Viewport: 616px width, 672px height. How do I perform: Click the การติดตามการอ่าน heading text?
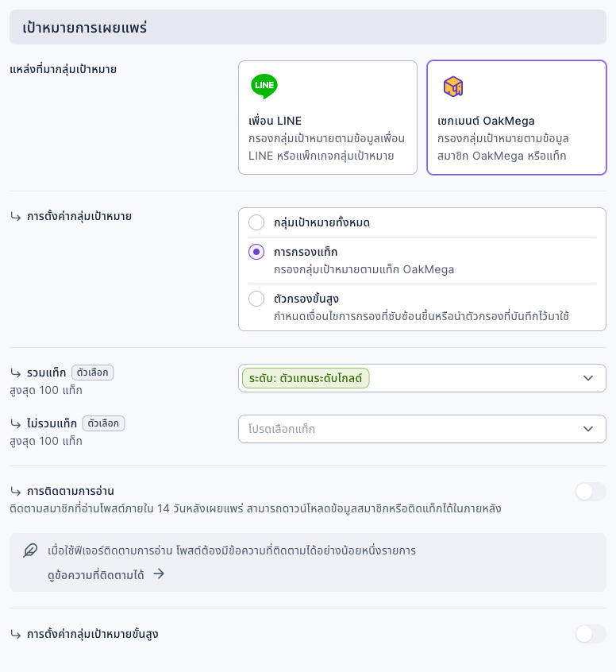[x=71, y=491]
